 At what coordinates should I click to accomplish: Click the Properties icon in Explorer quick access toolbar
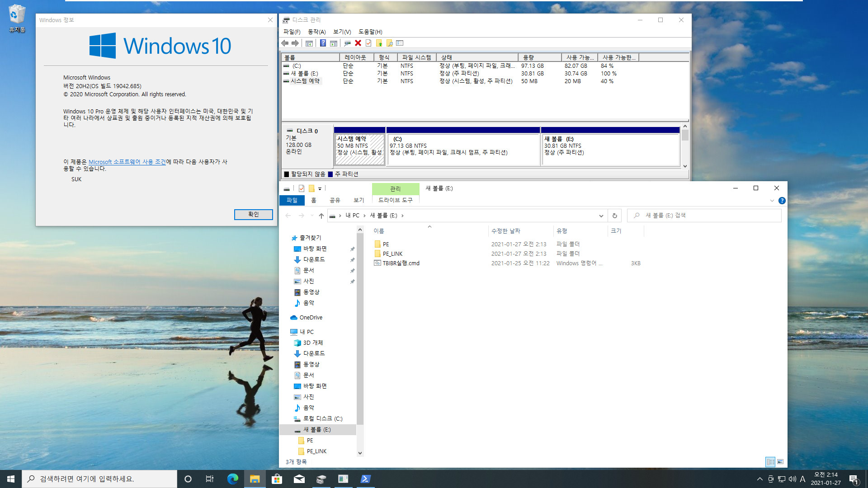pyautogui.click(x=302, y=188)
